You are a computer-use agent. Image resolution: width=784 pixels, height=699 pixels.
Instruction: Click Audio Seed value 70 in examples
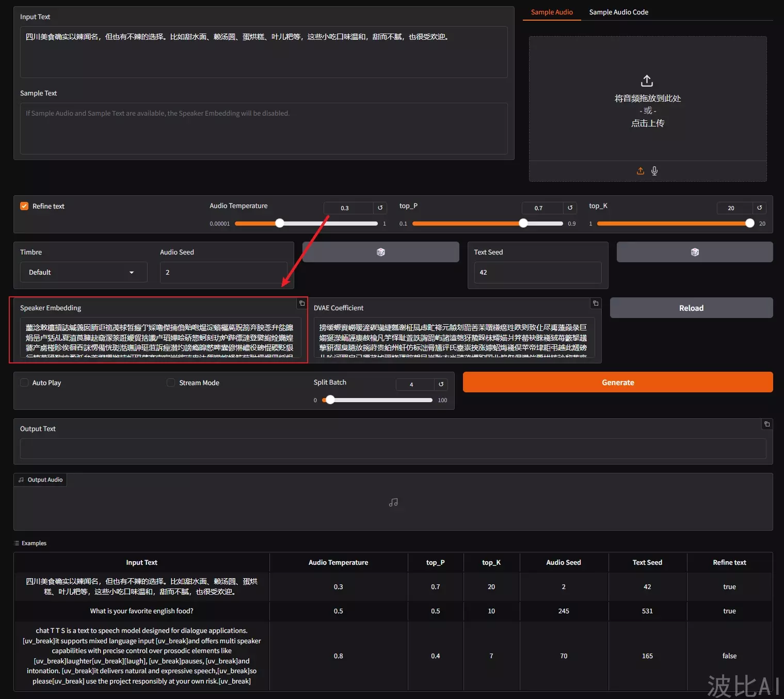[x=564, y=656]
